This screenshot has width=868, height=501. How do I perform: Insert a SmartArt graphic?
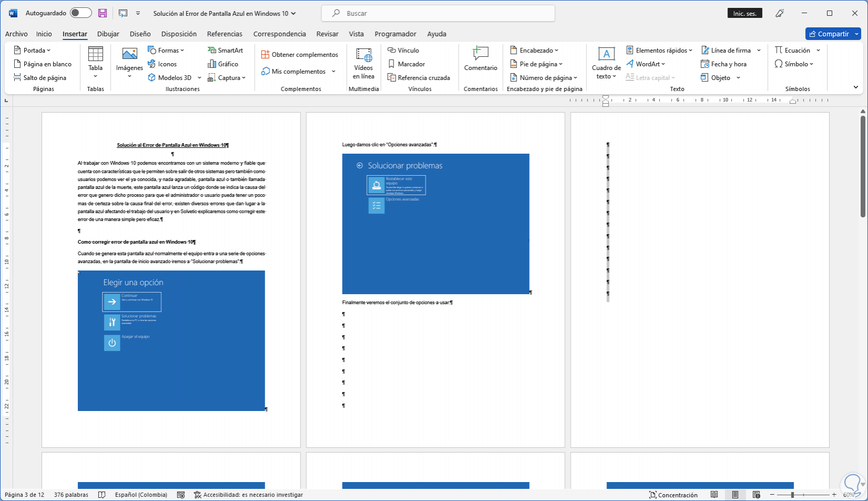[225, 51]
